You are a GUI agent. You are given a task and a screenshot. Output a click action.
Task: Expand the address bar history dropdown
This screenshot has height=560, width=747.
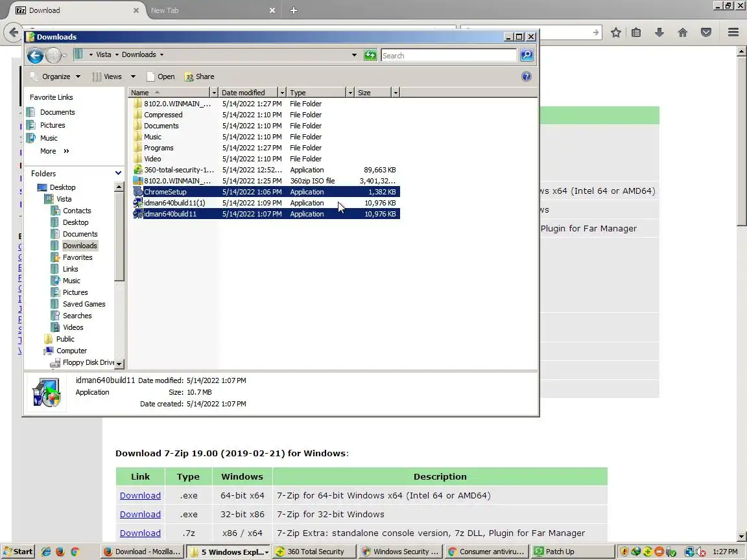coord(354,55)
